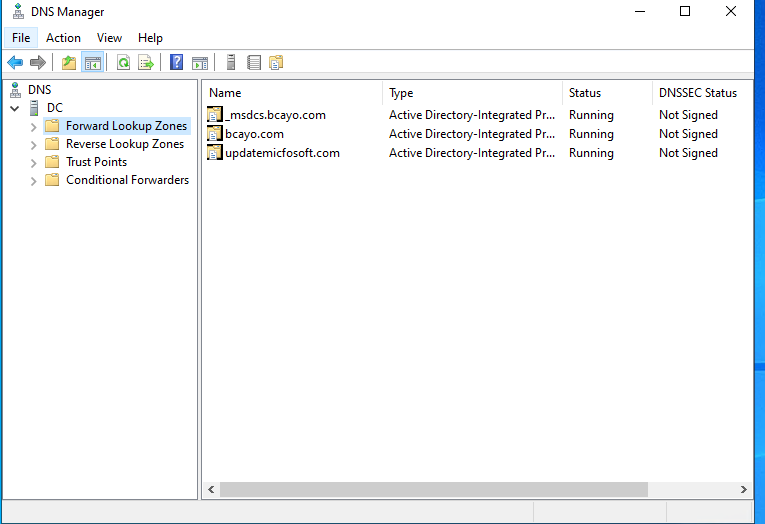Expand the Conditional Forwarders node
Image resolution: width=765 pixels, height=524 pixels.
33,181
